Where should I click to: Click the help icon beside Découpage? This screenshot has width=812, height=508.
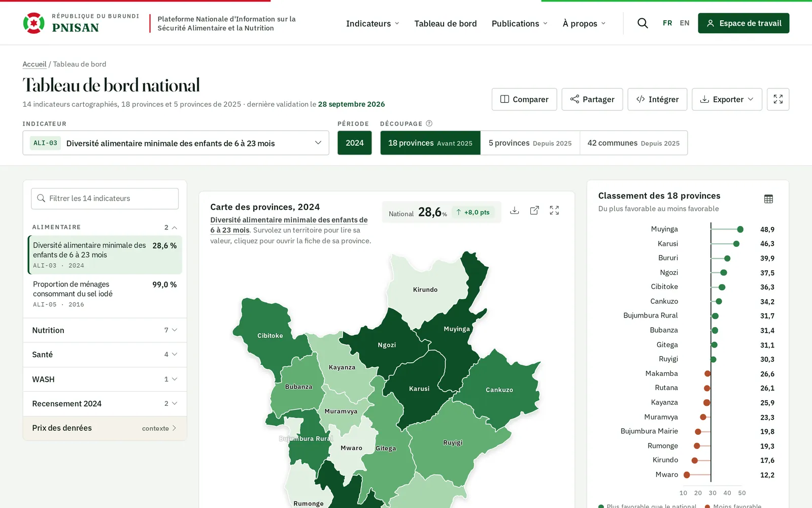pyautogui.click(x=429, y=123)
